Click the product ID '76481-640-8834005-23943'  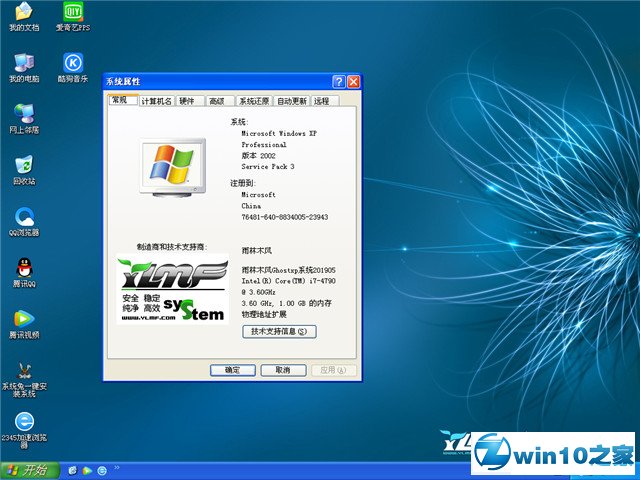pyautogui.click(x=285, y=217)
